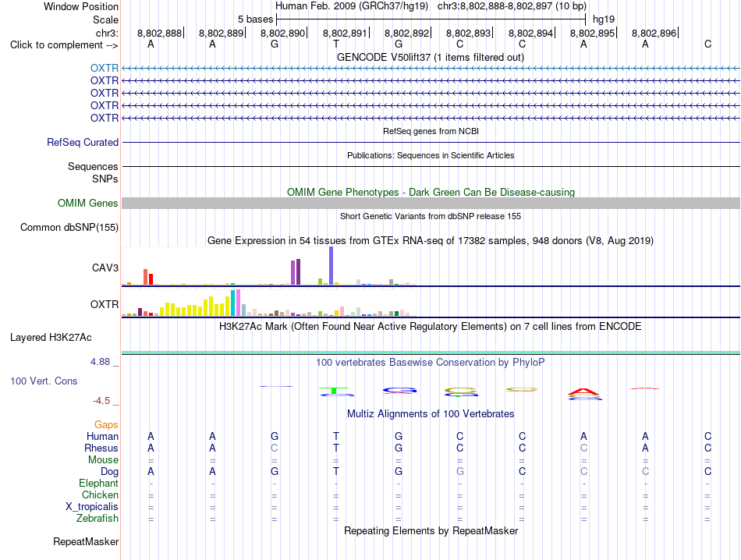Click the Sequences track label

[93, 166]
